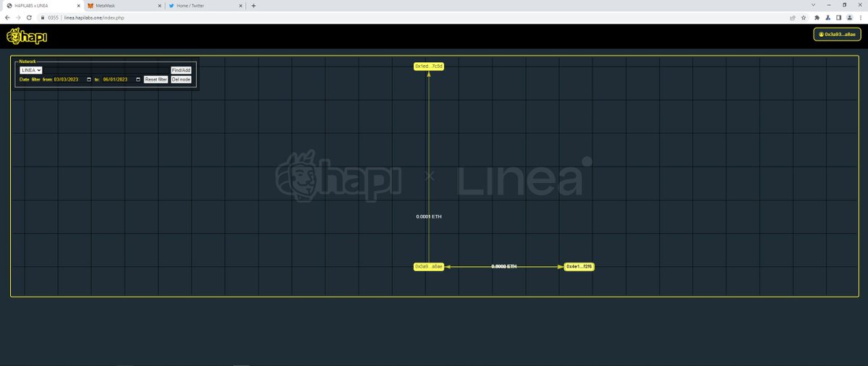Click the padlock site info icon
868x366 pixels.
pos(42,17)
